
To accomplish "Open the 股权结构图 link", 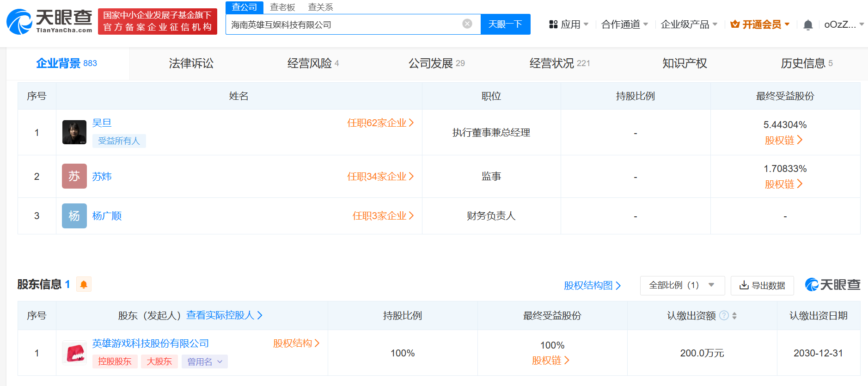I will pos(593,285).
